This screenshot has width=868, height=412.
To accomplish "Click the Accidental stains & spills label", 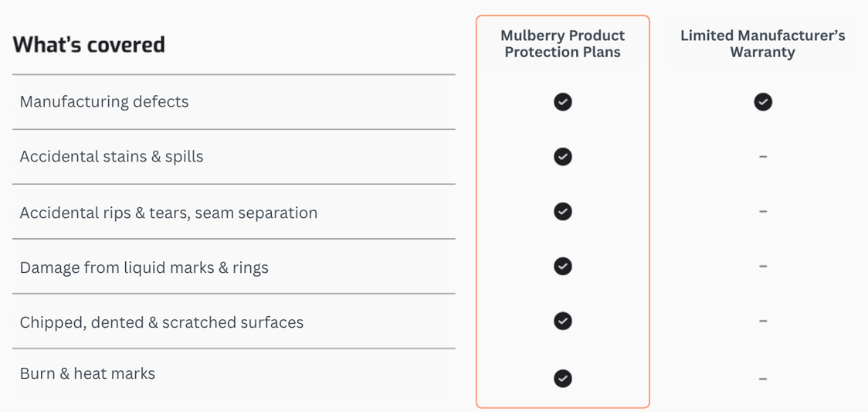I will click(x=112, y=157).
